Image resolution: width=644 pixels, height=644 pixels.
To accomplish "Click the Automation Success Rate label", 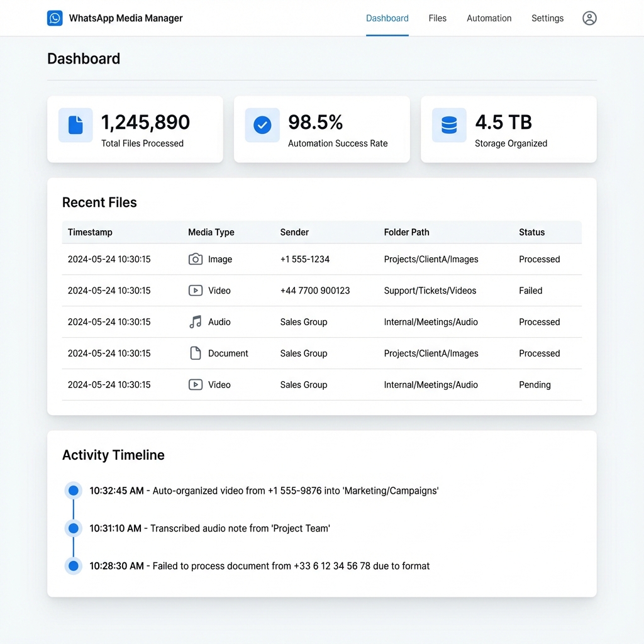I will click(x=338, y=143).
